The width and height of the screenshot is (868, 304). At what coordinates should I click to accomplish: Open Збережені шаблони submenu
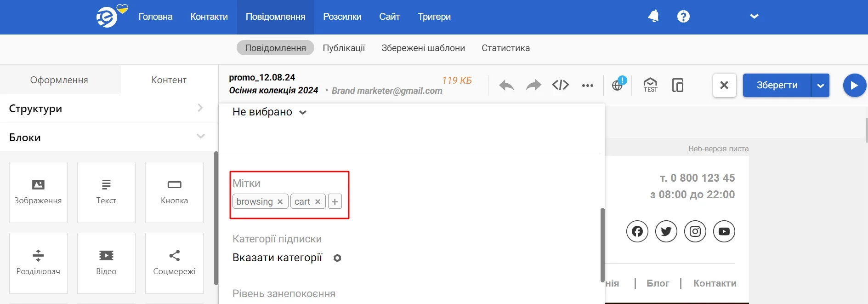tap(423, 48)
